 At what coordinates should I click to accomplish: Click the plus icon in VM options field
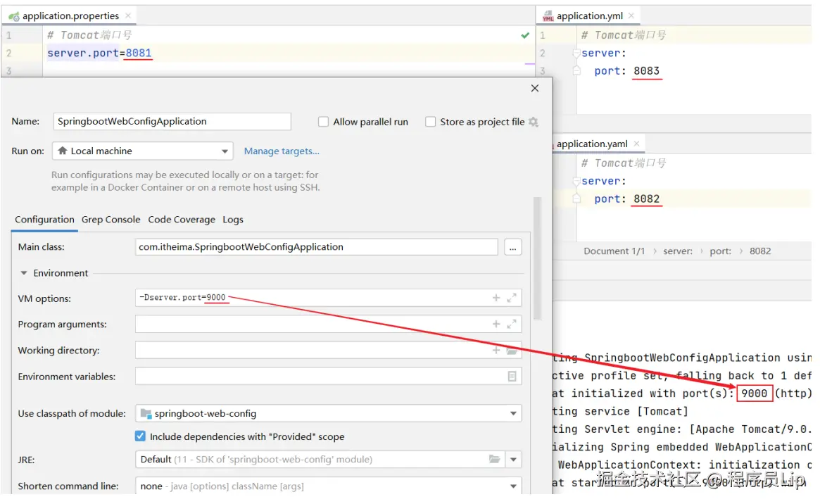496,298
